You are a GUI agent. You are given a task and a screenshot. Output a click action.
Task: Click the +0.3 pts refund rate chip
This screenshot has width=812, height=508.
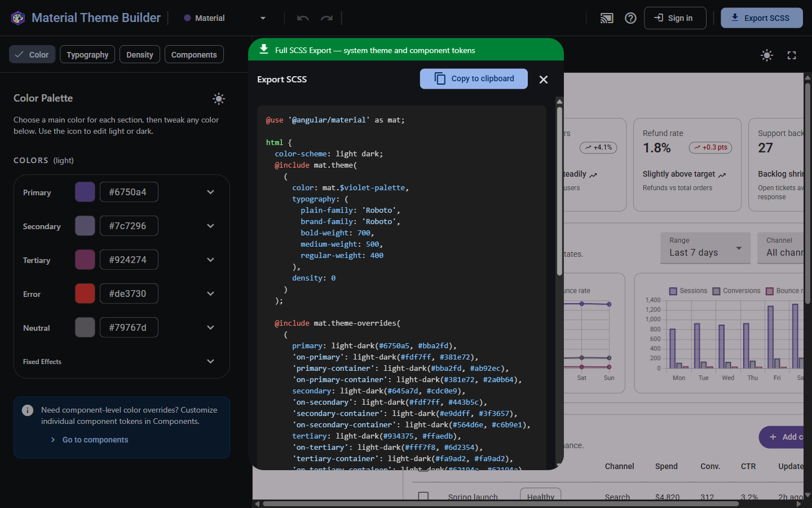point(710,147)
